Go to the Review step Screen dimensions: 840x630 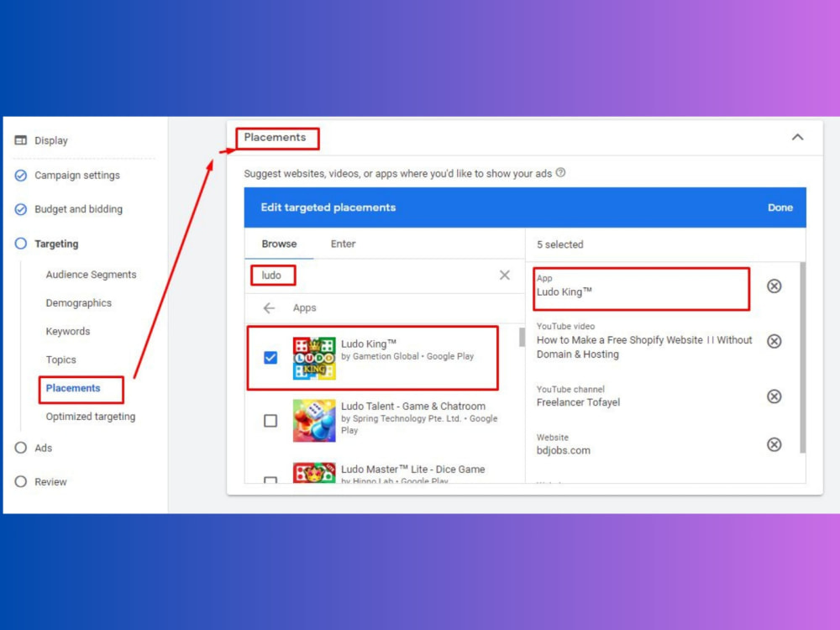coord(51,481)
